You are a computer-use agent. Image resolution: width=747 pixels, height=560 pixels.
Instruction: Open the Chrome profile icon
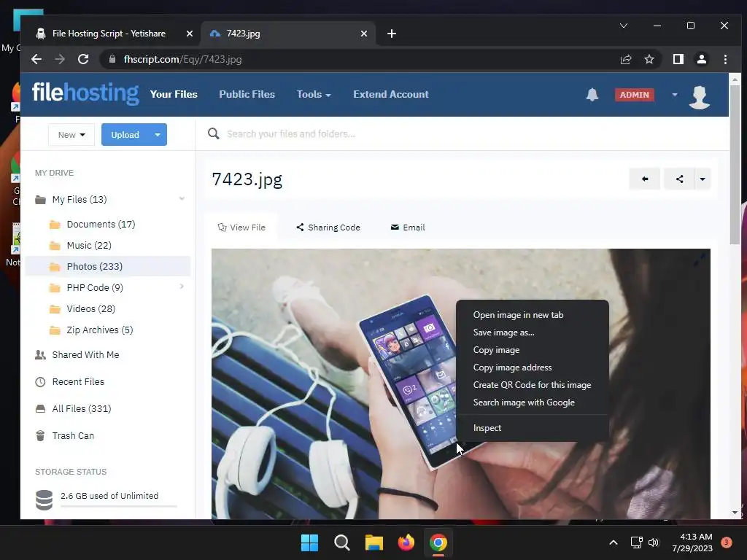pos(701,59)
